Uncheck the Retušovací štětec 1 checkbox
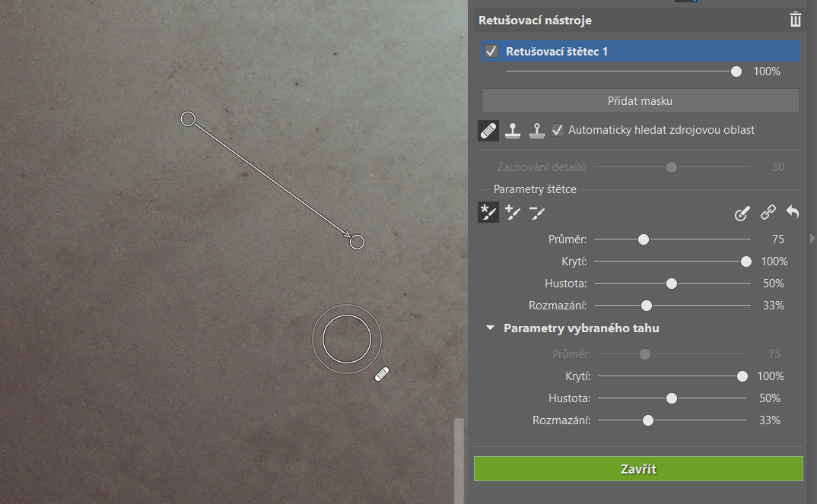817x504 pixels. (x=491, y=52)
